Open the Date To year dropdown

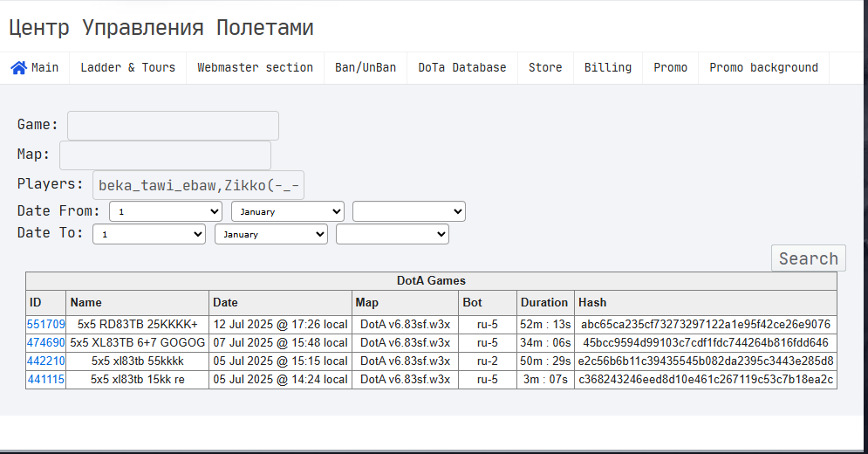393,234
